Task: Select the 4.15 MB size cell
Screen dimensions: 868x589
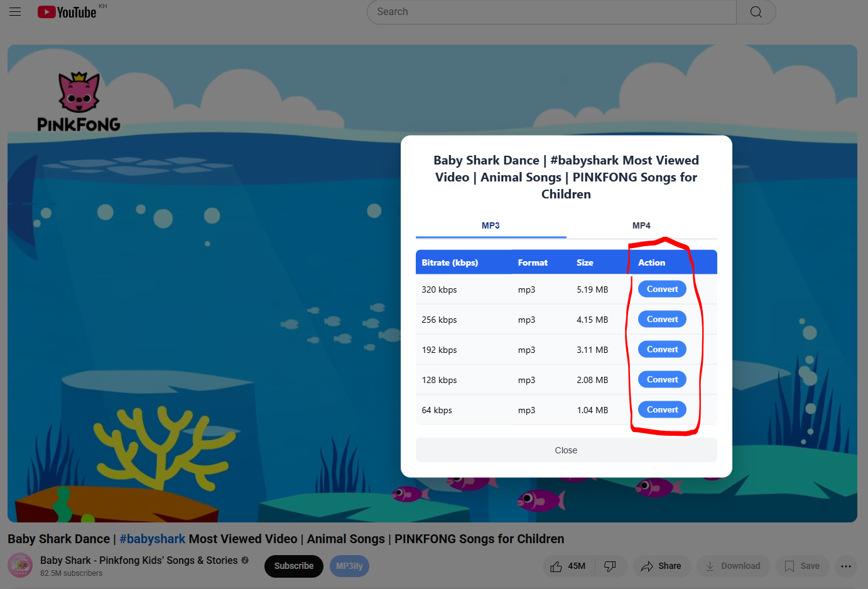Action: [x=592, y=320]
